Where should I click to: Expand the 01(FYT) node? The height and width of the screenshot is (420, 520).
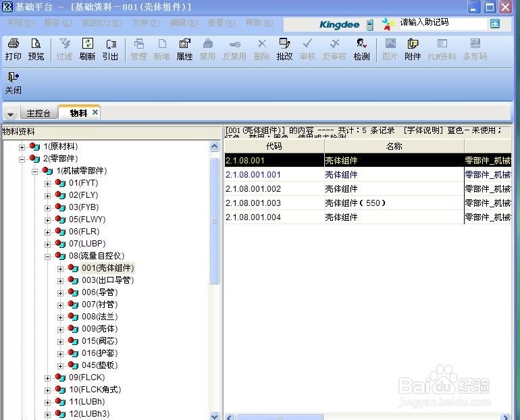(x=47, y=184)
